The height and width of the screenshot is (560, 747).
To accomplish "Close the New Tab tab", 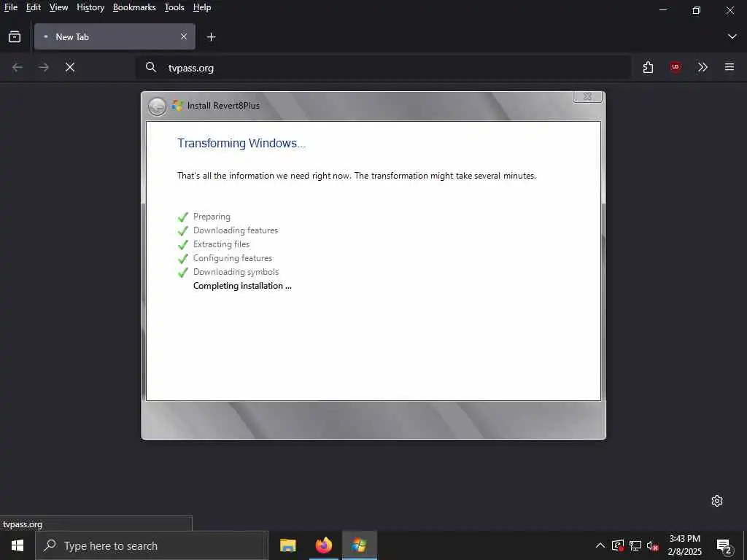I will (184, 36).
